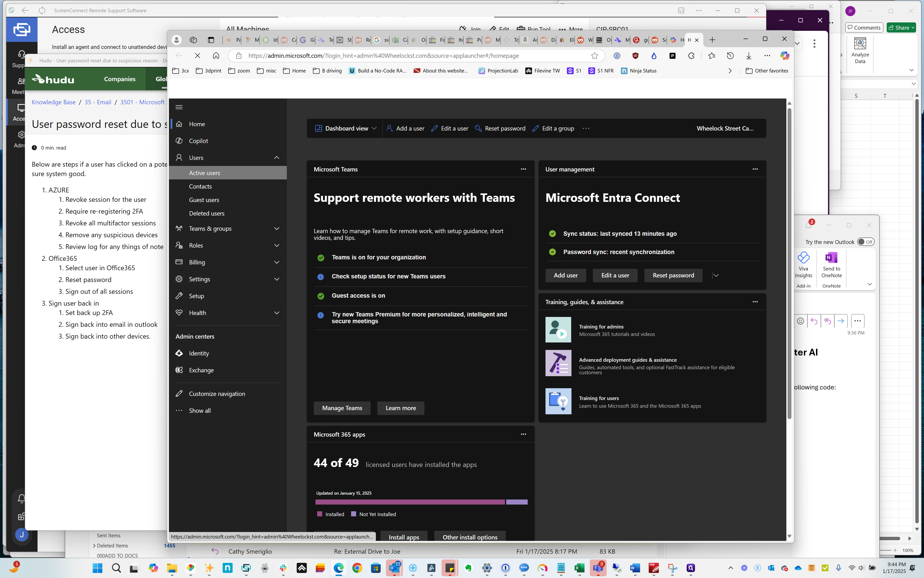Screen dimensions: 924x578
Task: Click Manage Teams button
Action: [342, 408]
